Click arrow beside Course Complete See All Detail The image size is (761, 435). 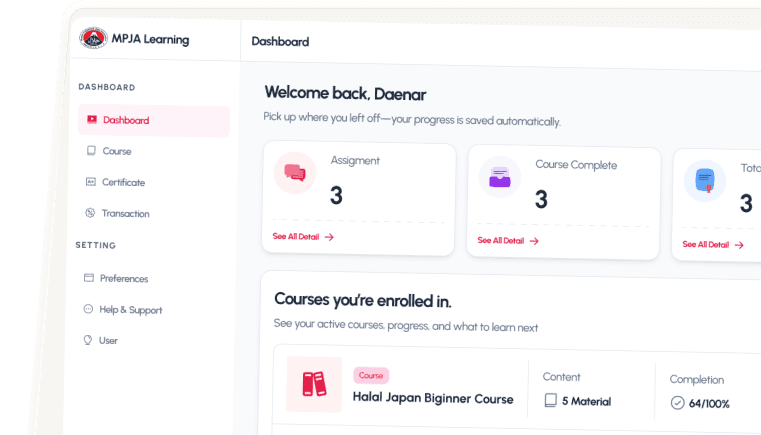pyautogui.click(x=534, y=241)
